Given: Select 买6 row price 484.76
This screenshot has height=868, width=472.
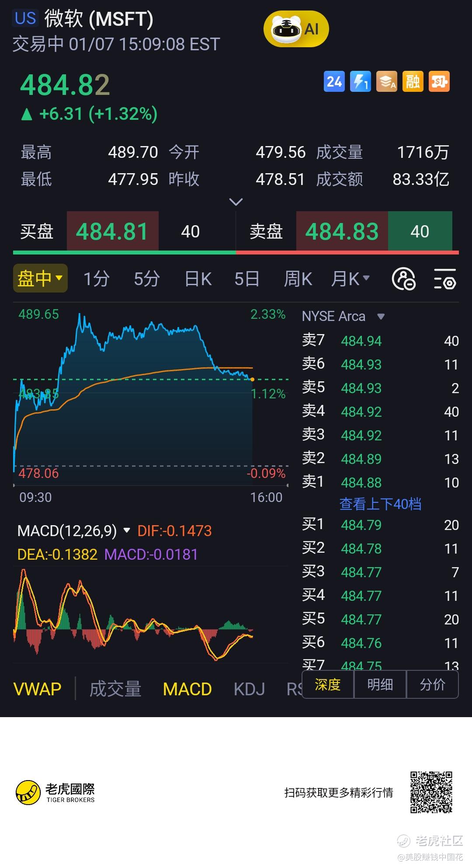Looking at the screenshot, I should click(x=380, y=643).
